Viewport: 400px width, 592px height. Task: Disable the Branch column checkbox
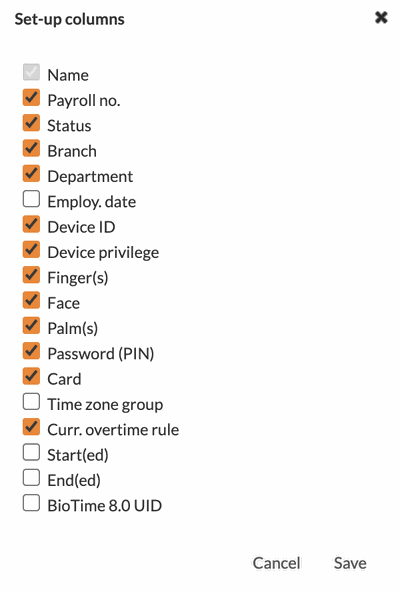pyautogui.click(x=31, y=148)
